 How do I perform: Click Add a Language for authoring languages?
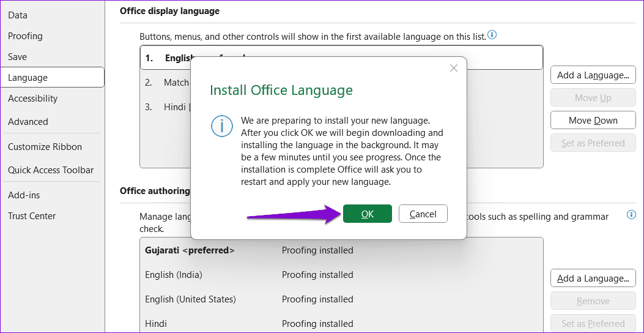click(593, 279)
